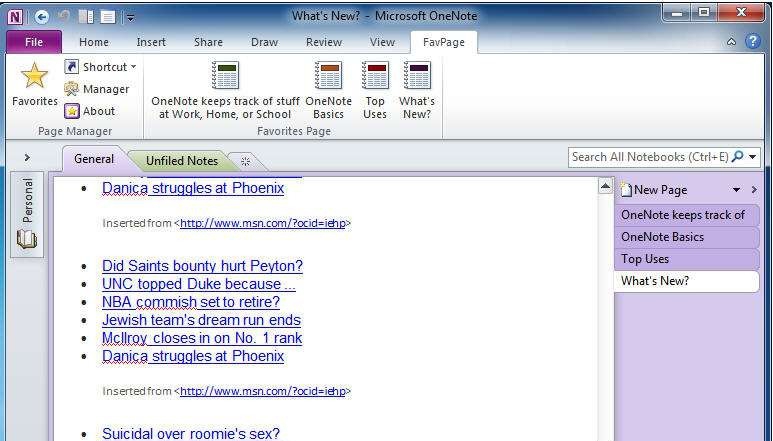Click the Dock to Desktop icon
The height and width of the screenshot is (441, 773).
[x=86, y=17]
